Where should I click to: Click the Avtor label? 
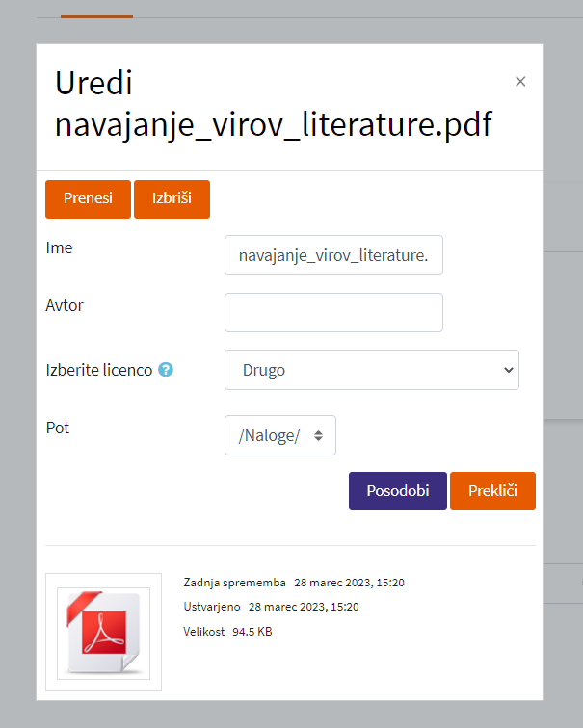click(x=65, y=305)
